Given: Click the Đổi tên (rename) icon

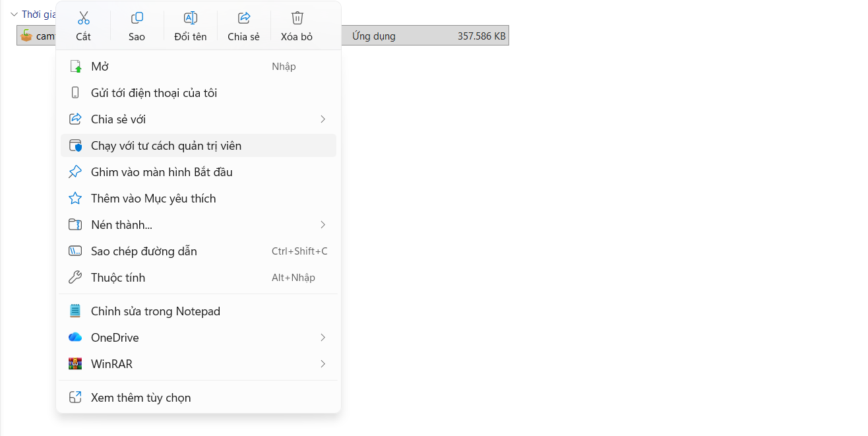Looking at the screenshot, I should coord(191,18).
